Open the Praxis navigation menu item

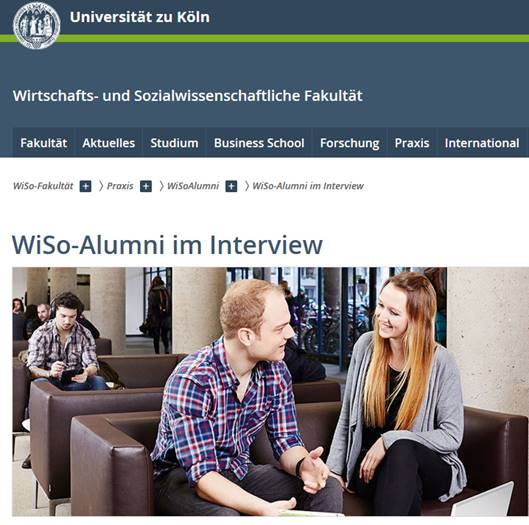point(412,143)
